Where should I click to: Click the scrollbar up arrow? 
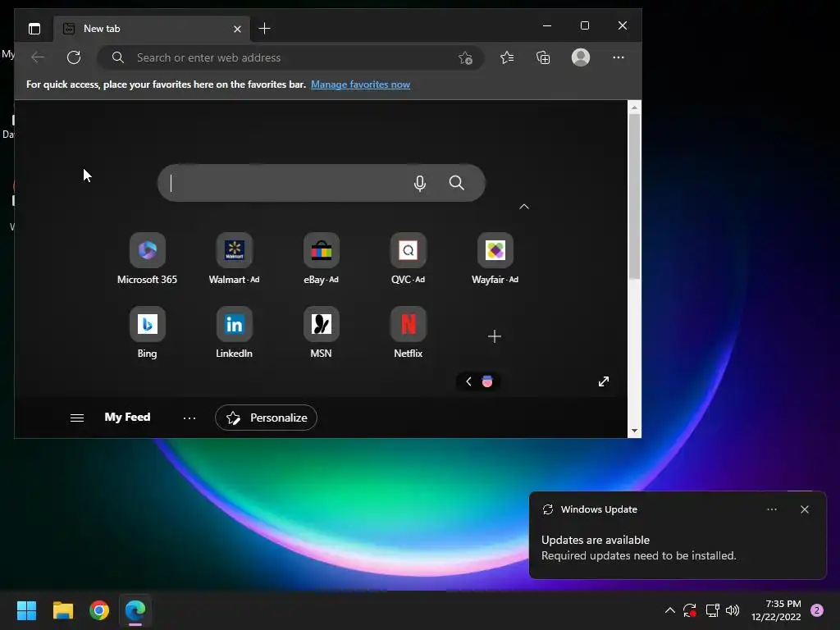pos(634,107)
